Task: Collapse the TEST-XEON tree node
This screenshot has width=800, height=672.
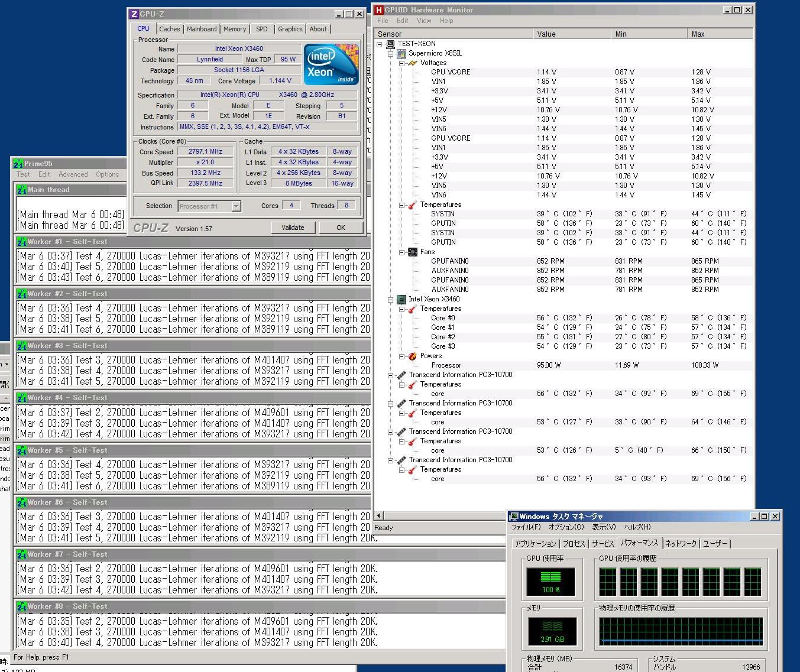Action: click(380, 44)
